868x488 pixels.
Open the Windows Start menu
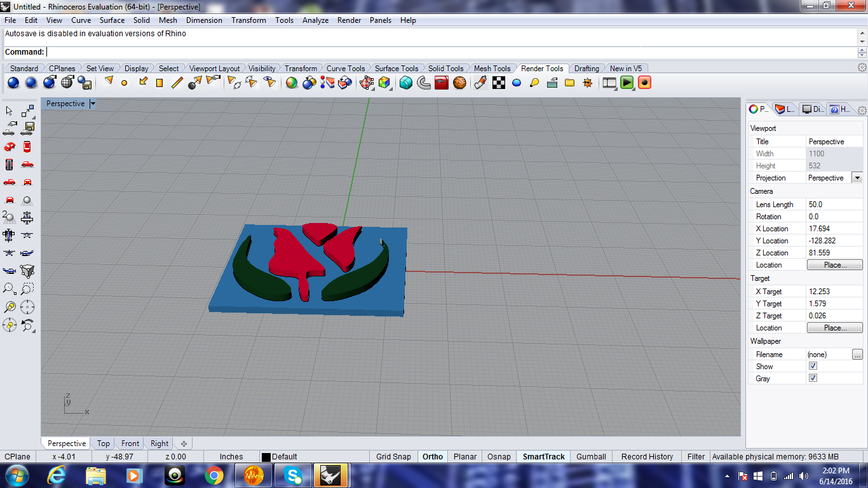coord(17,475)
